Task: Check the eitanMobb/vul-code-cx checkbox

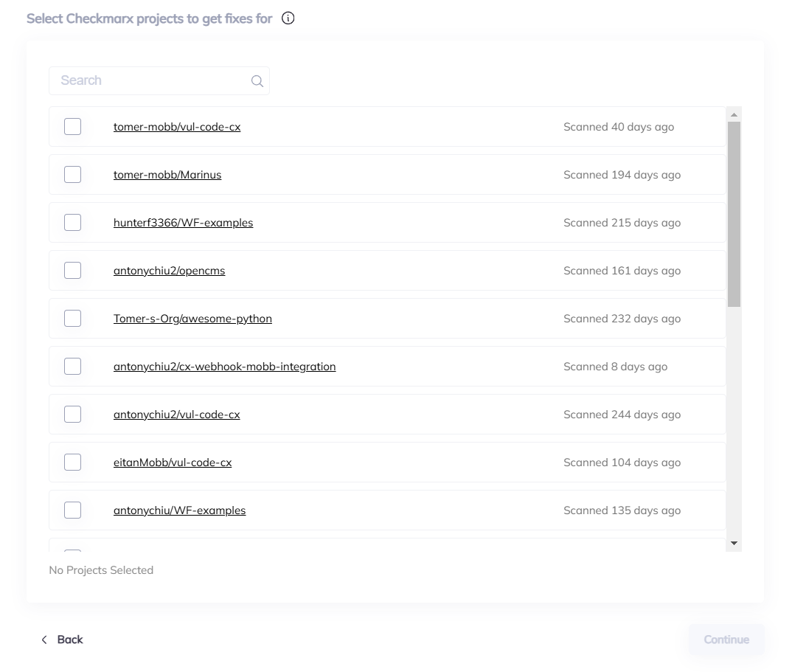Action: [x=72, y=463]
